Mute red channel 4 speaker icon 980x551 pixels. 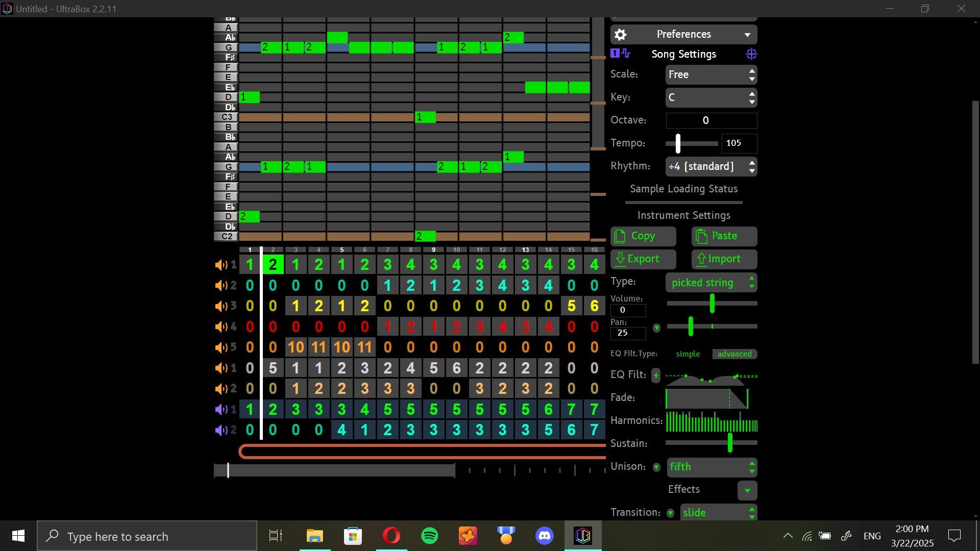221,327
